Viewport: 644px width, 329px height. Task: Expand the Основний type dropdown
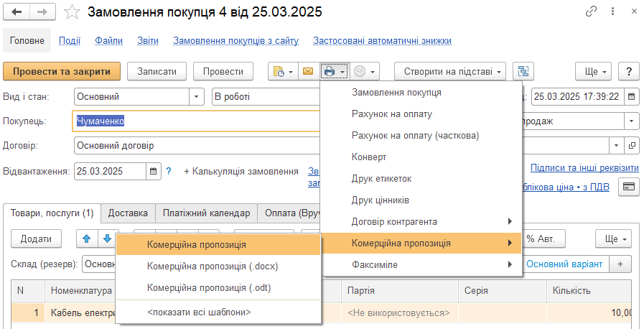196,97
